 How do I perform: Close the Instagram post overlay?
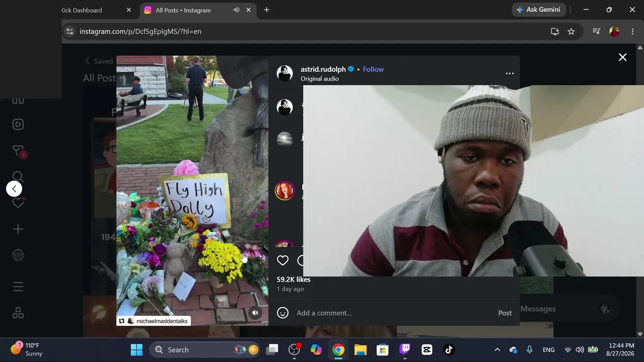(622, 57)
